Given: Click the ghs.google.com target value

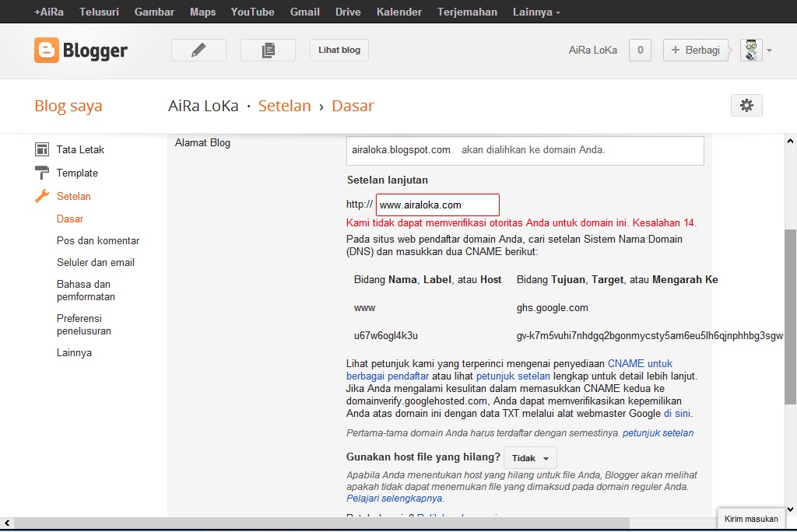Looking at the screenshot, I should pos(552,308).
